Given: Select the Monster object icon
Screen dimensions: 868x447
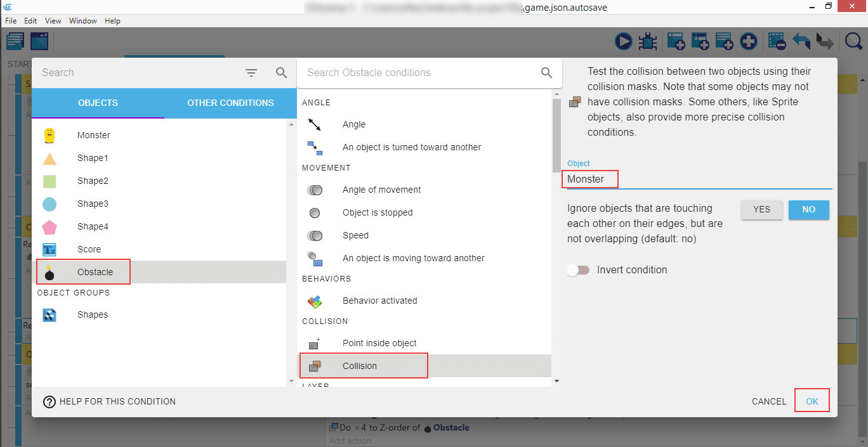Looking at the screenshot, I should point(49,135).
